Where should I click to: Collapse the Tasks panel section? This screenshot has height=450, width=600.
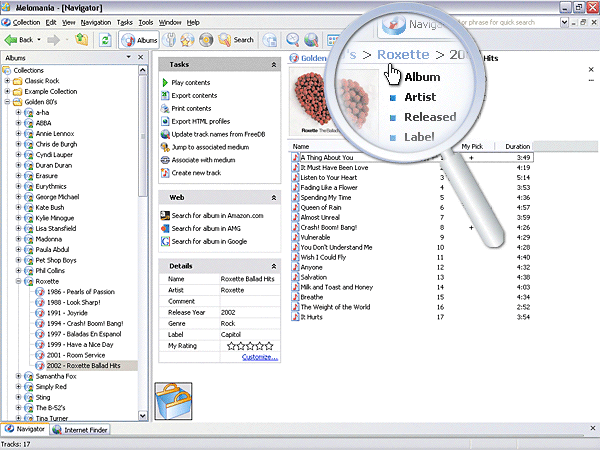pyautogui.click(x=274, y=64)
